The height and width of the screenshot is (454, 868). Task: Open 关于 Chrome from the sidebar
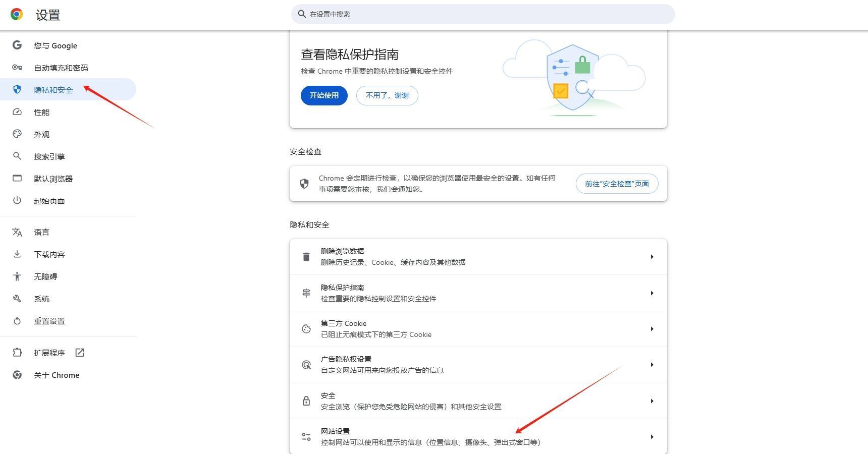click(x=57, y=375)
